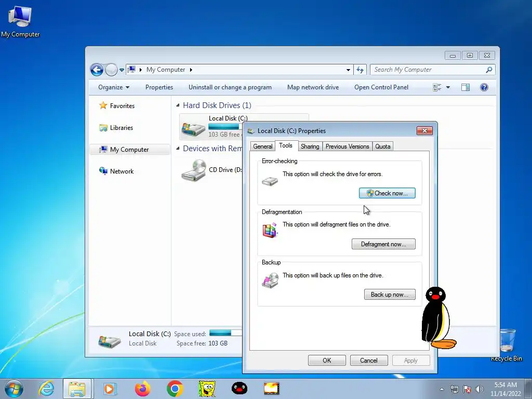
Task: Click the Pingu penguin desktop character
Action: click(x=438, y=318)
